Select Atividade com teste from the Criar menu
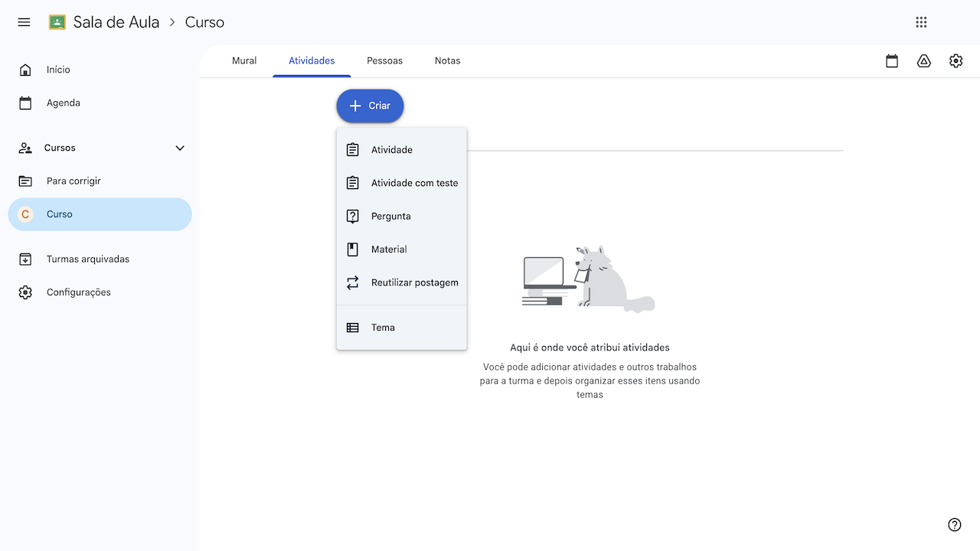The height and width of the screenshot is (551, 980). click(x=413, y=183)
